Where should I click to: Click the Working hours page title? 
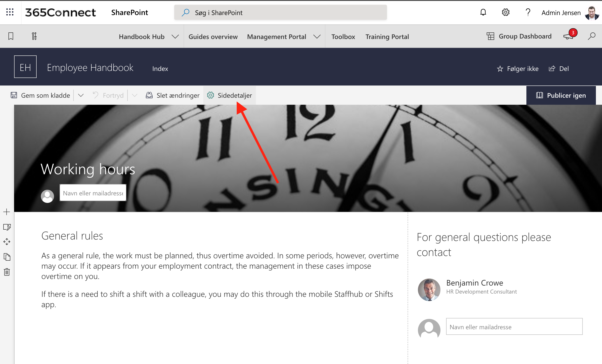pos(88,169)
